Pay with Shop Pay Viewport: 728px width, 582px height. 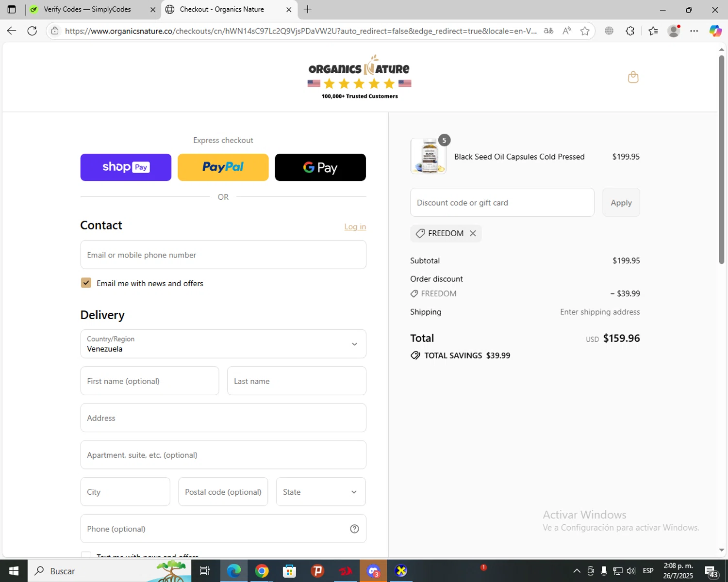tap(126, 167)
